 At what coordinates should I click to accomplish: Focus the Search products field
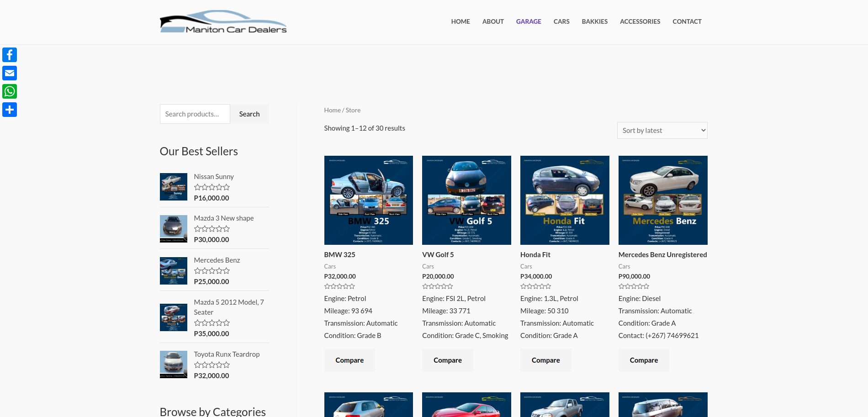tap(195, 114)
